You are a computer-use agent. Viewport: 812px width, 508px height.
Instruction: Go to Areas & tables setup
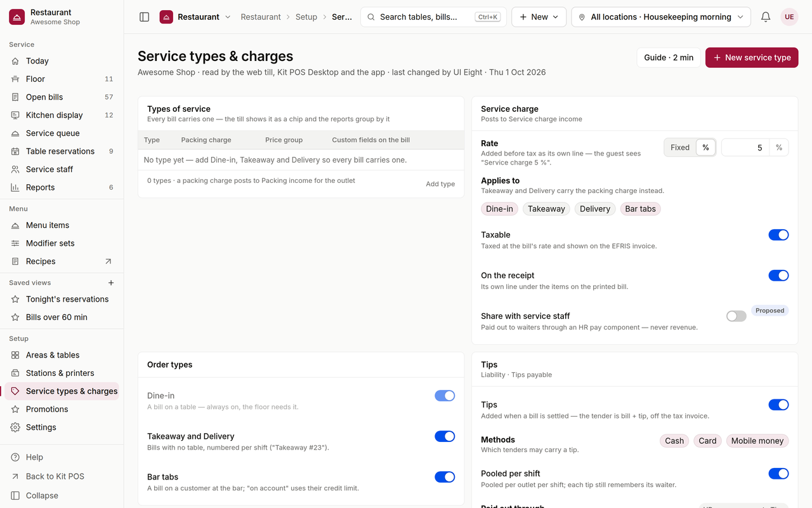tap(62, 355)
